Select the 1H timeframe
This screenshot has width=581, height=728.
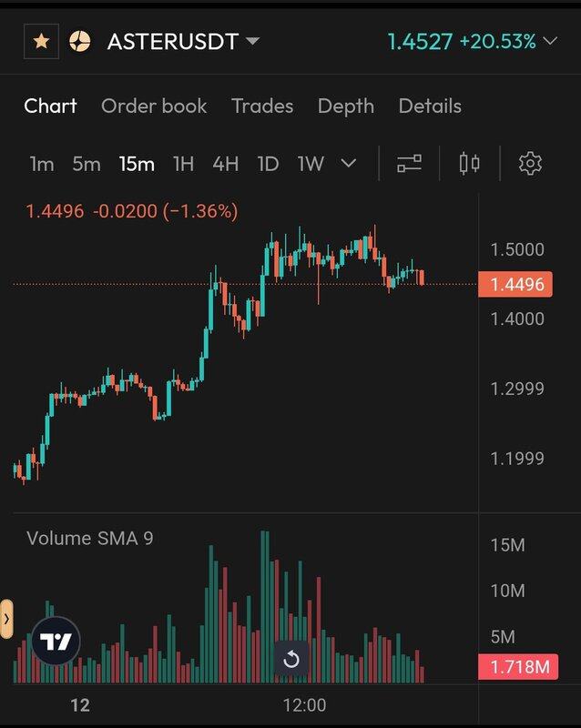[183, 164]
